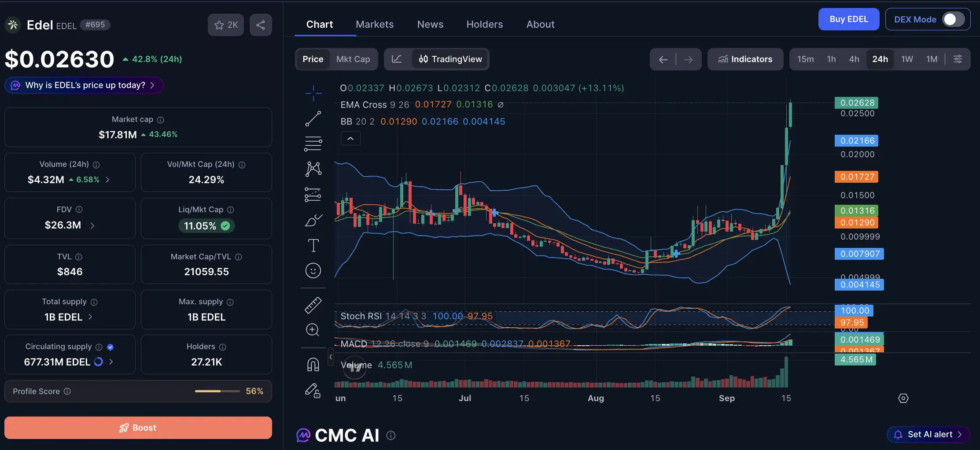Screen dimensions: 980x450
Task: Open the Markets tab
Action: (375, 24)
